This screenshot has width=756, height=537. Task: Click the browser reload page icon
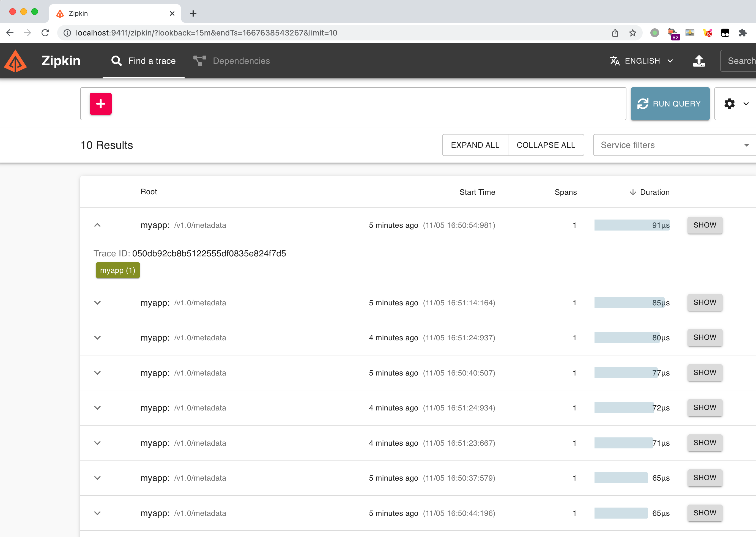(x=45, y=33)
